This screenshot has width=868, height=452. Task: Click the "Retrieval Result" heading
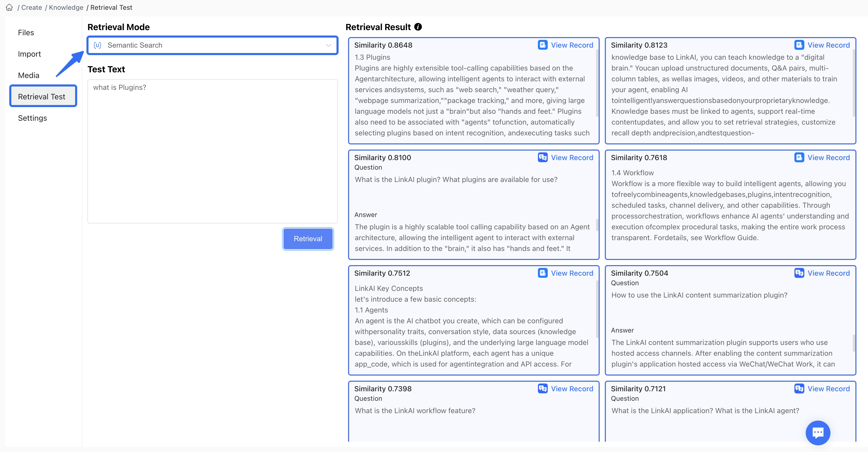click(378, 27)
